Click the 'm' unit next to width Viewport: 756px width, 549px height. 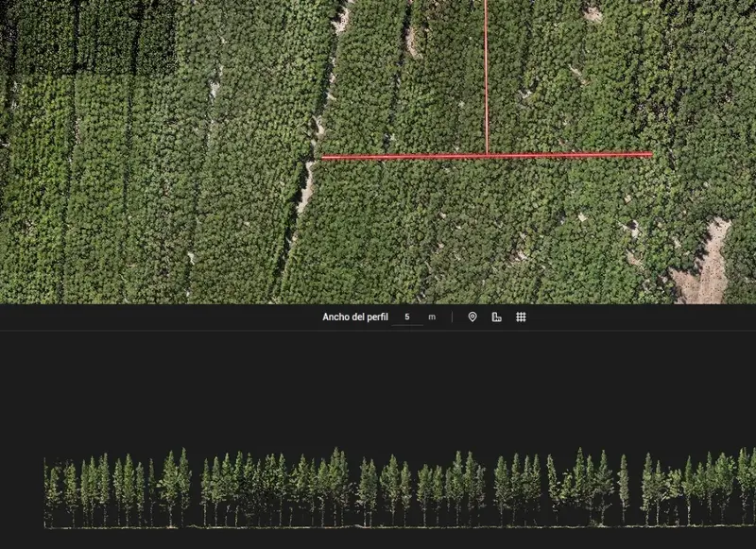tap(432, 317)
